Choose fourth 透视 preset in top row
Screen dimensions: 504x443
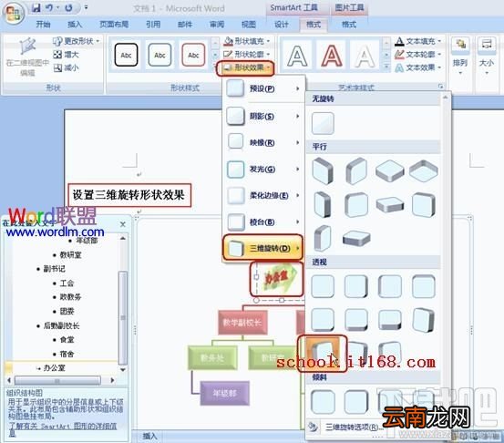424,286
